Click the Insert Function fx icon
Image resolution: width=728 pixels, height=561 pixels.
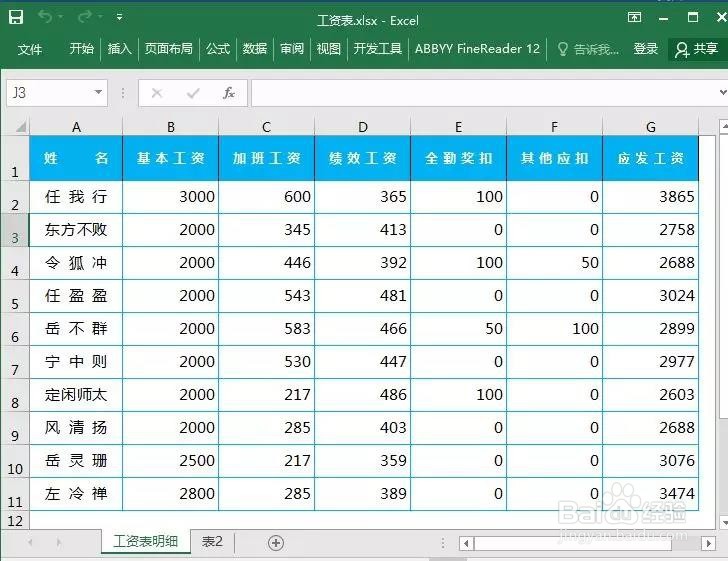(228, 93)
